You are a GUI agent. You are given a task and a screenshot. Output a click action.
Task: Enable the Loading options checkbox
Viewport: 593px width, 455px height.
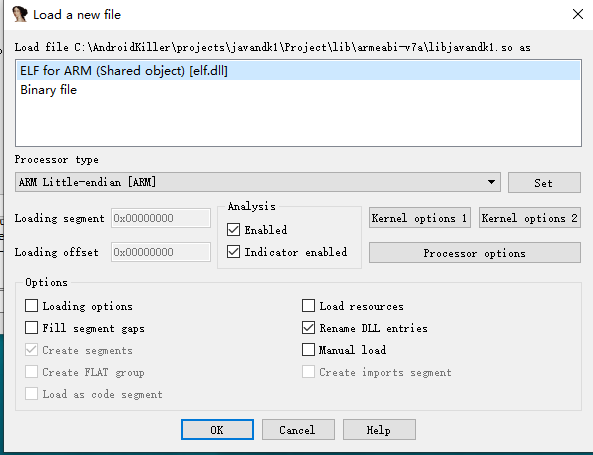click(31, 306)
